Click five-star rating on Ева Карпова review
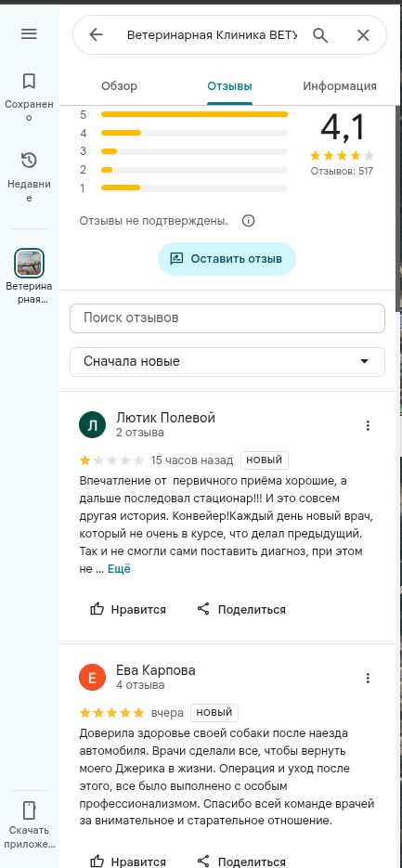This screenshot has height=868, width=402. click(x=111, y=712)
